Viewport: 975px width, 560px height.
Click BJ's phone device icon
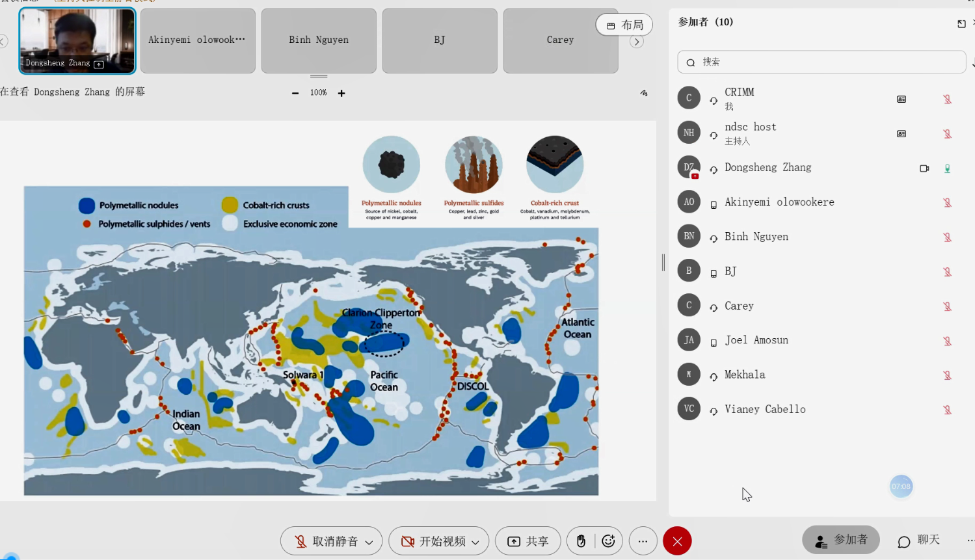(714, 273)
